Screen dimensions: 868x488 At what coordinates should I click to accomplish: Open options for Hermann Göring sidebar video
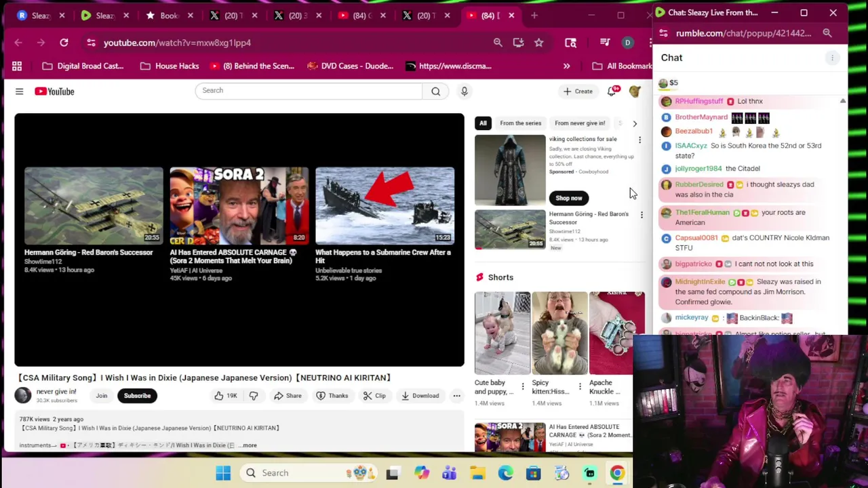coord(642,216)
